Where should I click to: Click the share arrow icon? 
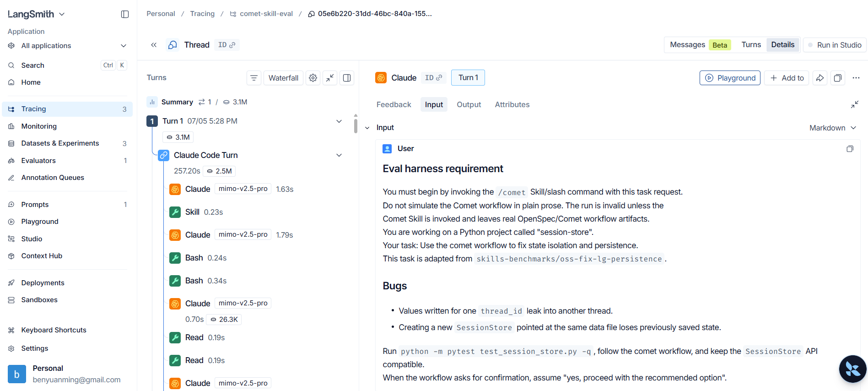(820, 78)
